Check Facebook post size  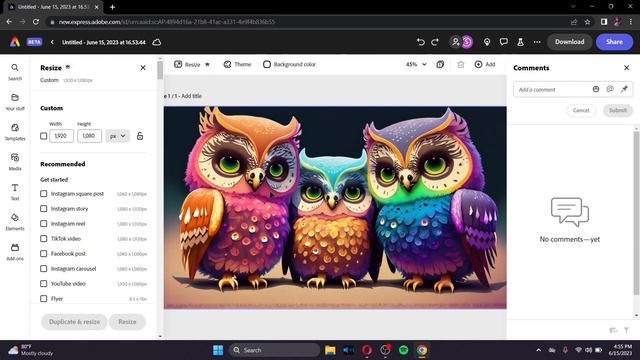44,253
